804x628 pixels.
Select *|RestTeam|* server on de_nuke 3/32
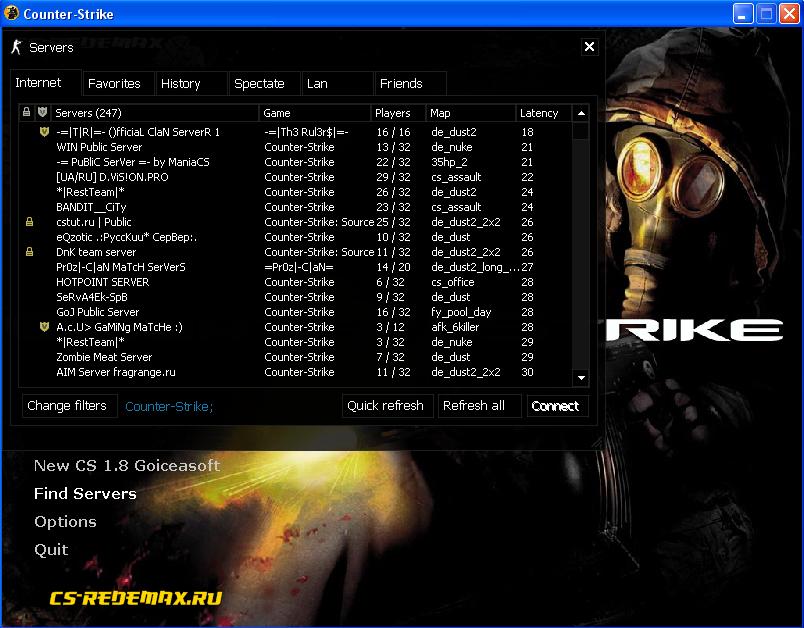[x=296, y=342]
